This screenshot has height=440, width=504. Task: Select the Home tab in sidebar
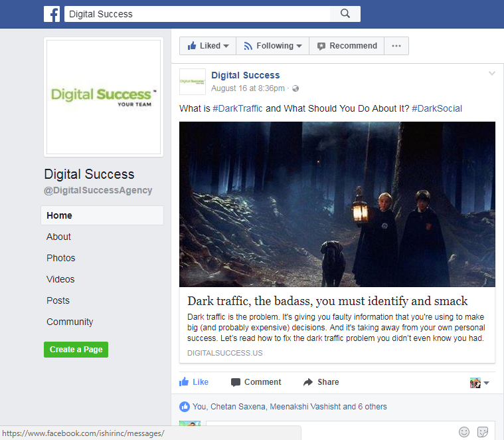tap(102, 215)
